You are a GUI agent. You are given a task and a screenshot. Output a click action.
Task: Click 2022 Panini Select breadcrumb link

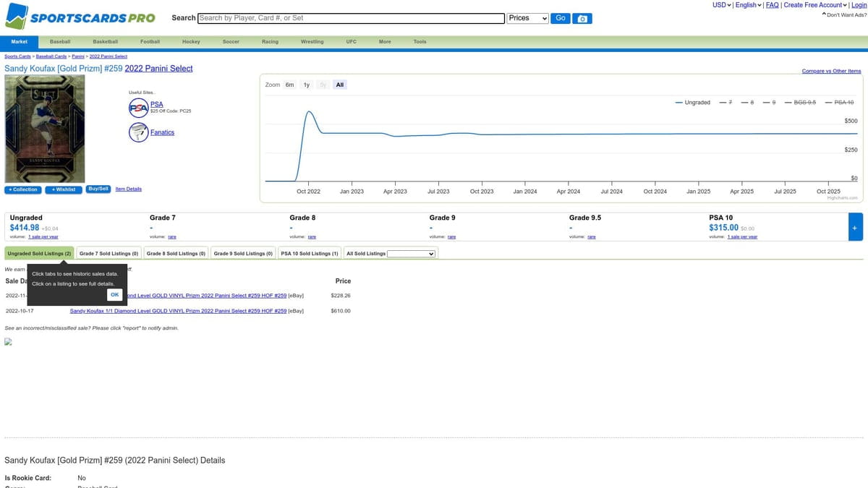(109, 56)
